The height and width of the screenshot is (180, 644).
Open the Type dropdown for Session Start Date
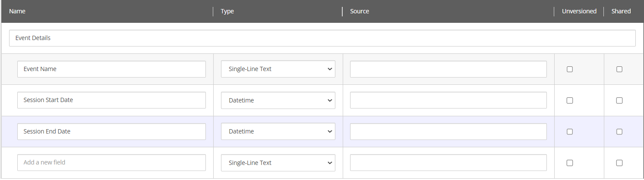(278, 100)
